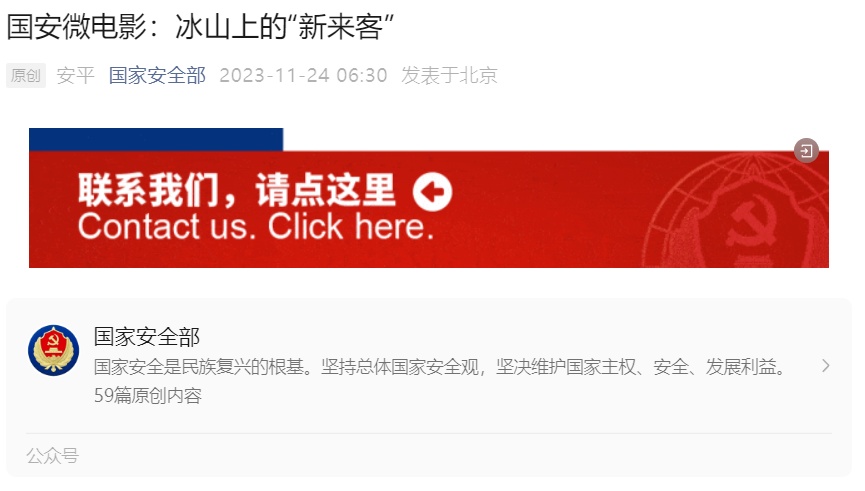The width and height of the screenshot is (865, 491).
Task: Click the white circular left-arrow icon in the banner
Action: coord(432,192)
